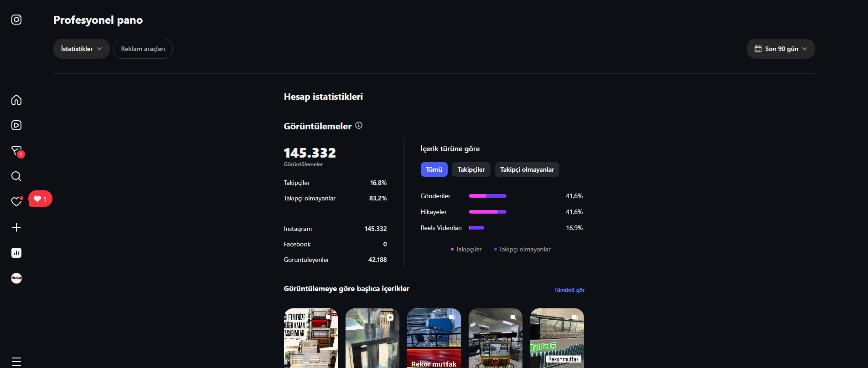Viewport: 868px width, 368px height.
Task: Click the info icon beside Görüntülemeler
Action: 359,125
